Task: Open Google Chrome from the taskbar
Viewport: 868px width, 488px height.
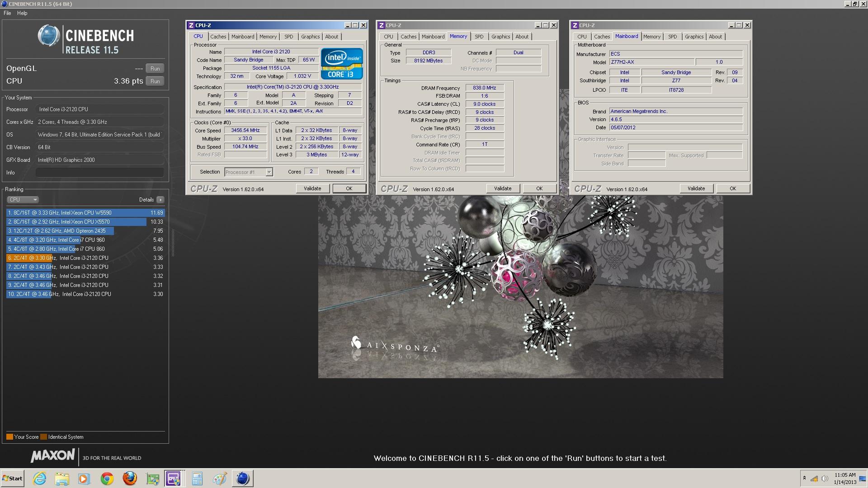Action: coord(107,479)
